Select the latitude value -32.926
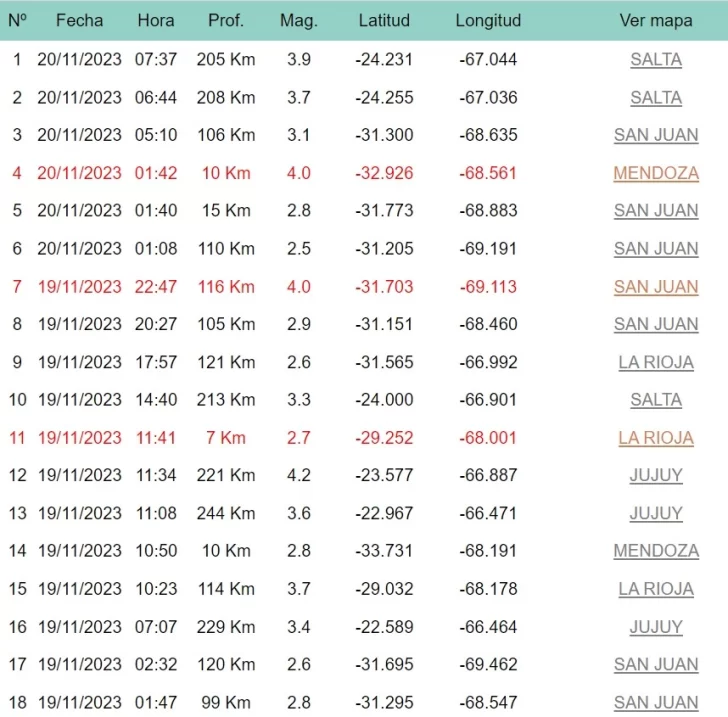The width and height of the screenshot is (728, 717). (384, 174)
